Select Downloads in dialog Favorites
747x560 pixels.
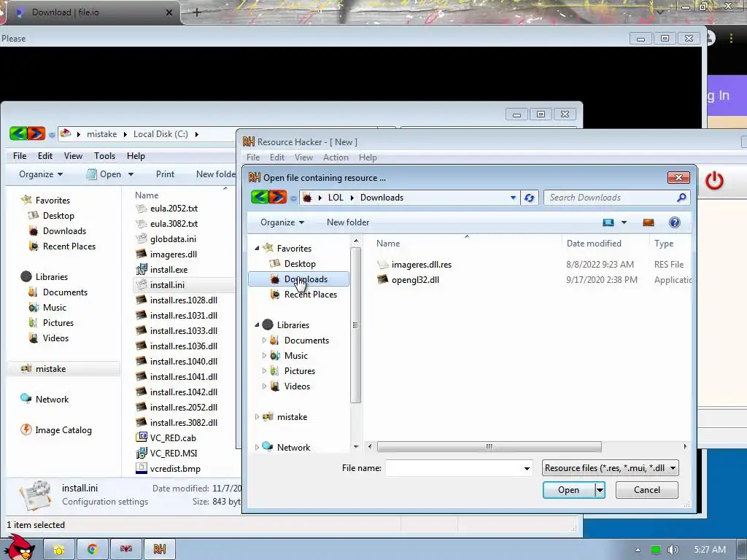pyautogui.click(x=298, y=279)
